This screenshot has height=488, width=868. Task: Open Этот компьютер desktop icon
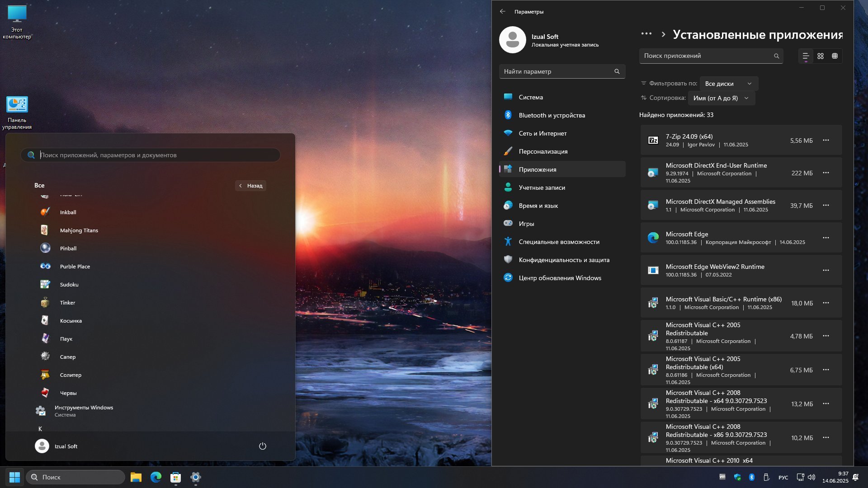[x=17, y=22]
